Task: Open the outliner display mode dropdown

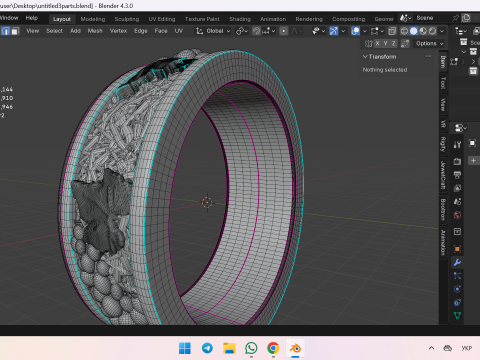Action: click(x=461, y=31)
